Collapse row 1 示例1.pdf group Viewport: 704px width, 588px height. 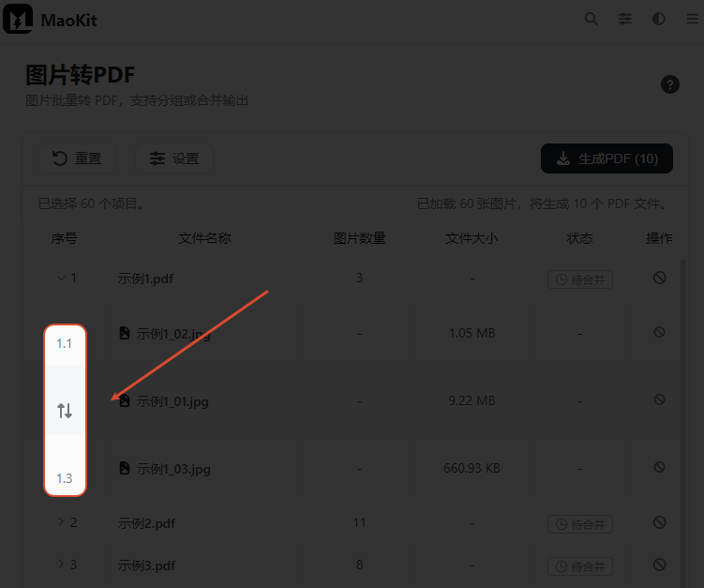click(62, 278)
